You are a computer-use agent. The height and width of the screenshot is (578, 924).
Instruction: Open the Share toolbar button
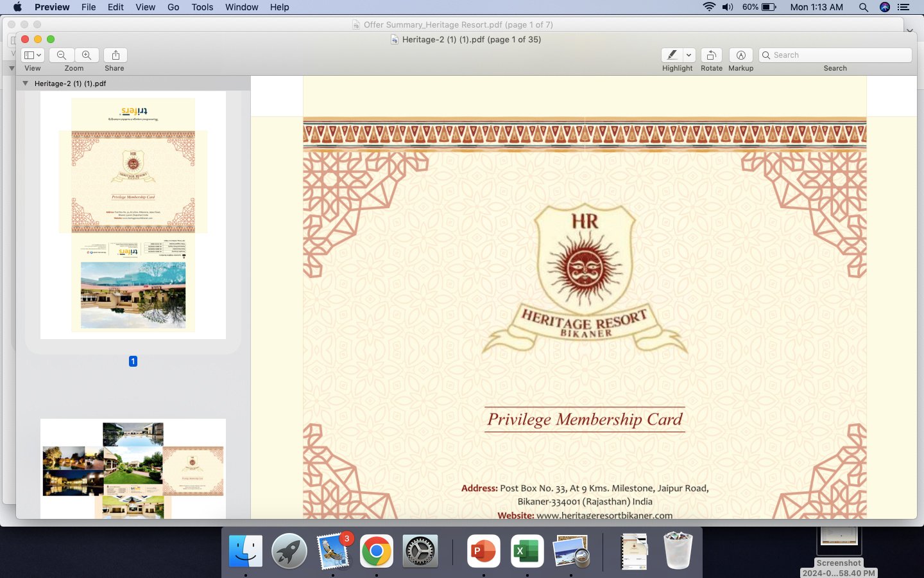tap(116, 55)
